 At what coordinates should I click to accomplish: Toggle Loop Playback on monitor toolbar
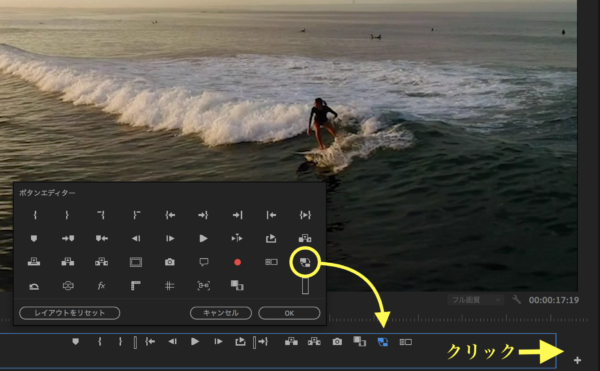point(240,341)
